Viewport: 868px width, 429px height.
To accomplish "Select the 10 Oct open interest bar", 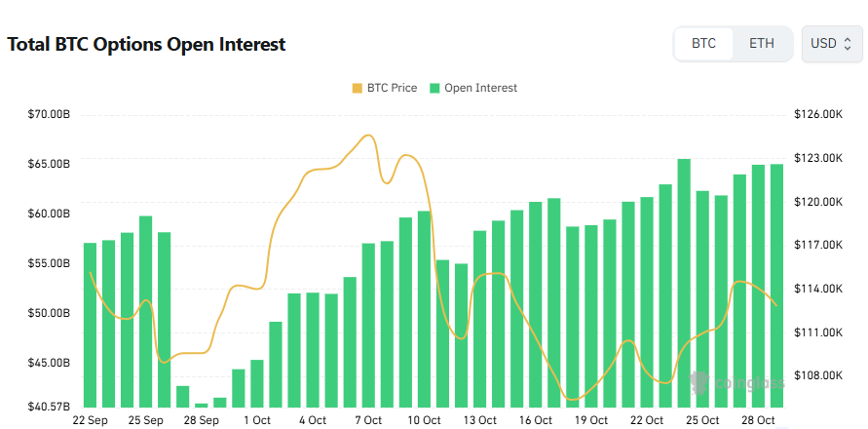I will click(x=425, y=308).
